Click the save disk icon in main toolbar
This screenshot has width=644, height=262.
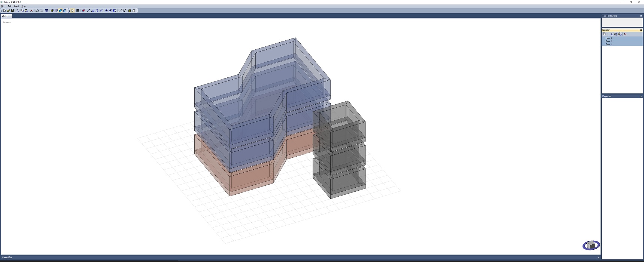(12, 10)
